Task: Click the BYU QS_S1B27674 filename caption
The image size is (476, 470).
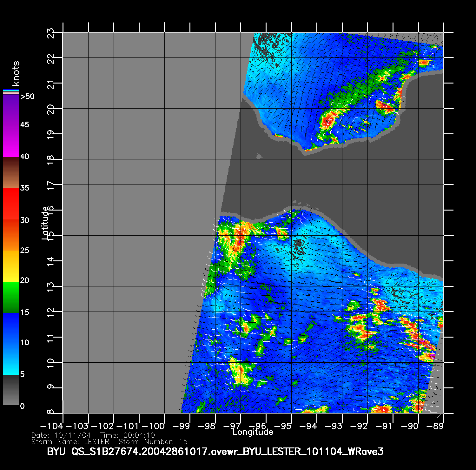Action: (215, 451)
